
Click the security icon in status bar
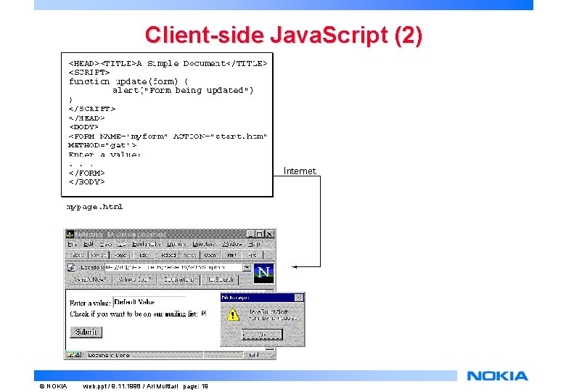(x=74, y=355)
